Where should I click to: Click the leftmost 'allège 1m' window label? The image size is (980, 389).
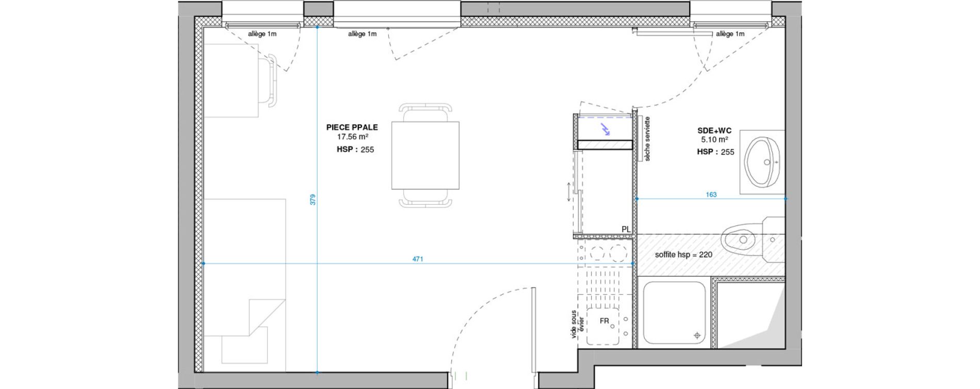click(x=262, y=34)
